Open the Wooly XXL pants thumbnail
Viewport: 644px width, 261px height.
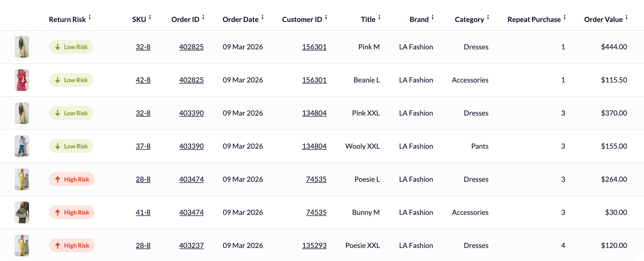tap(22, 146)
